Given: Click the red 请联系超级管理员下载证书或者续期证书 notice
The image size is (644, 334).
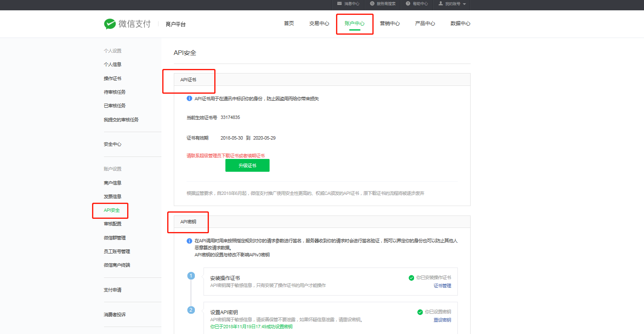Looking at the screenshot, I should 225,156.
